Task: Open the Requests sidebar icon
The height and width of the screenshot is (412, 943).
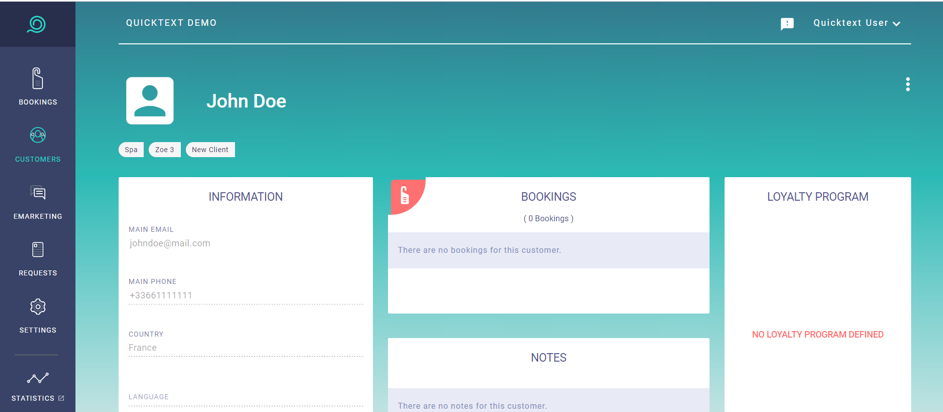Action: point(37,250)
